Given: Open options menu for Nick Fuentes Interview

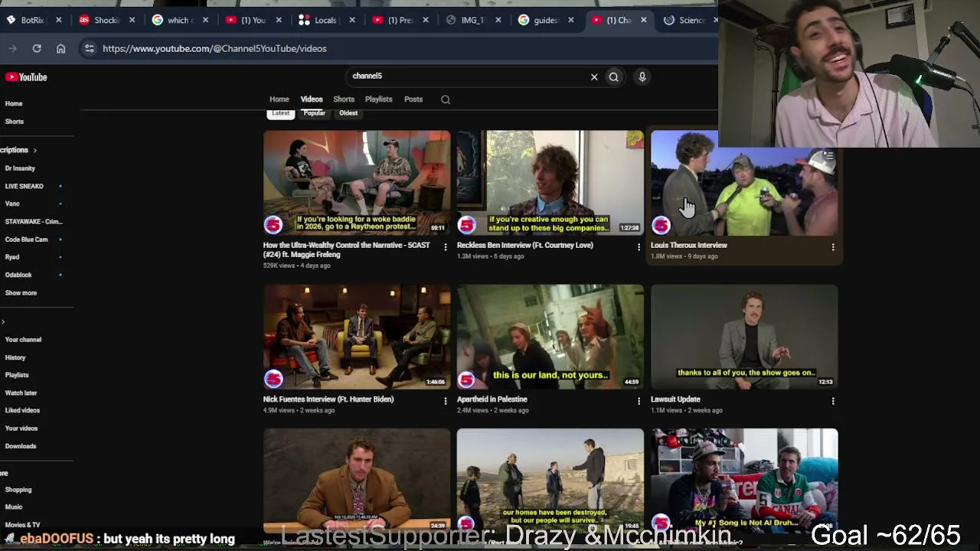Looking at the screenshot, I should tap(445, 400).
